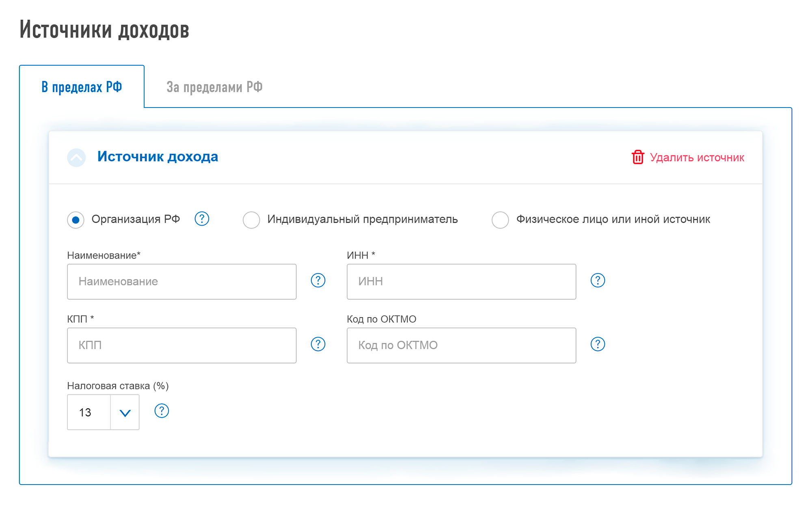Choose Физическое лицо или иной источник option
This screenshot has width=812, height=515.
[x=500, y=220]
